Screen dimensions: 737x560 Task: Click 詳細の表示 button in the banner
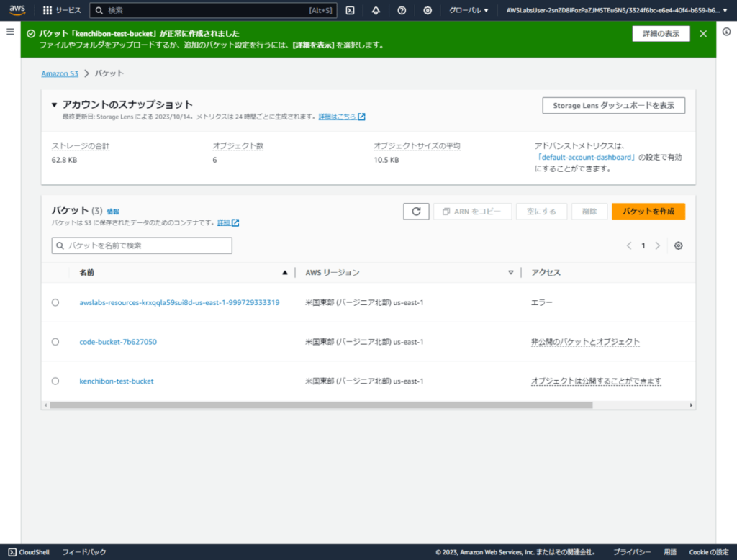tap(661, 33)
